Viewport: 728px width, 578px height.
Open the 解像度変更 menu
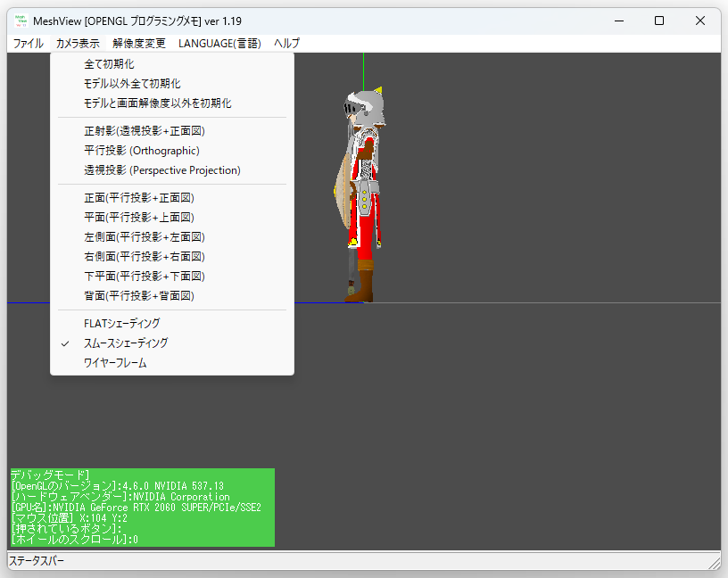139,44
